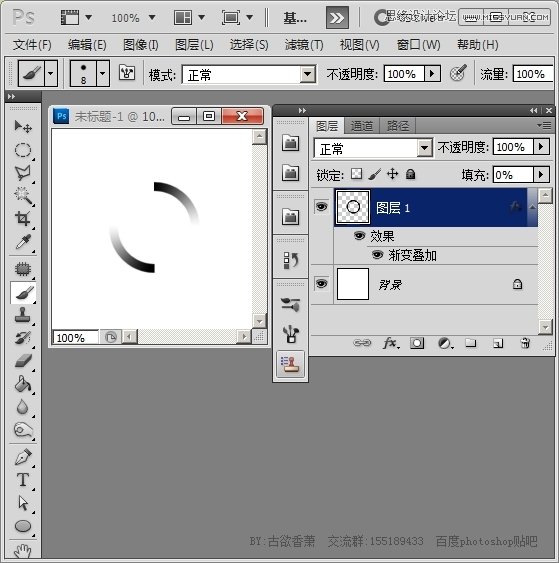The width and height of the screenshot is (559, 563).
Task: Add a layer style with fx button
Action: [x=390, y=343]
